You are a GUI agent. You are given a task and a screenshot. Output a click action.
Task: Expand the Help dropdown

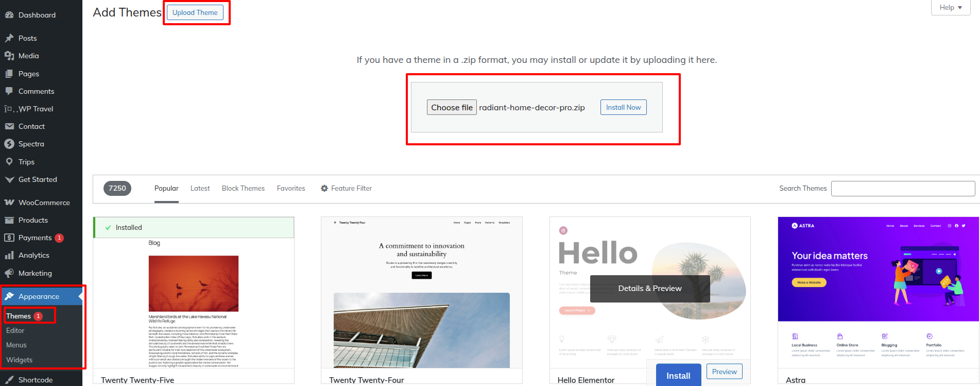(x=951, y=7)
